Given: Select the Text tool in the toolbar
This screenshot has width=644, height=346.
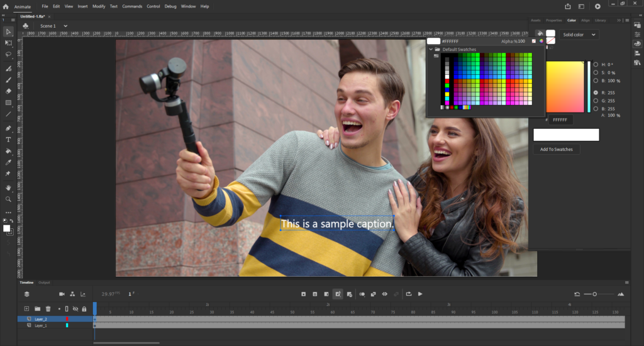Looking at the screenshot, I should (8, 139).
